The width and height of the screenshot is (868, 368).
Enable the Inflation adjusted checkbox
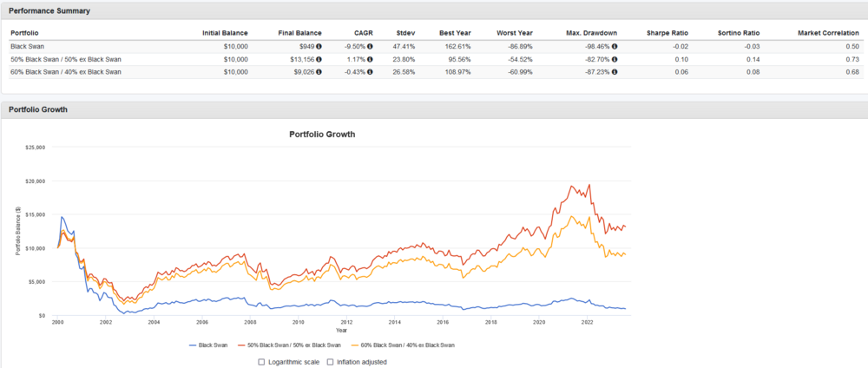click(x=330, y=361)
